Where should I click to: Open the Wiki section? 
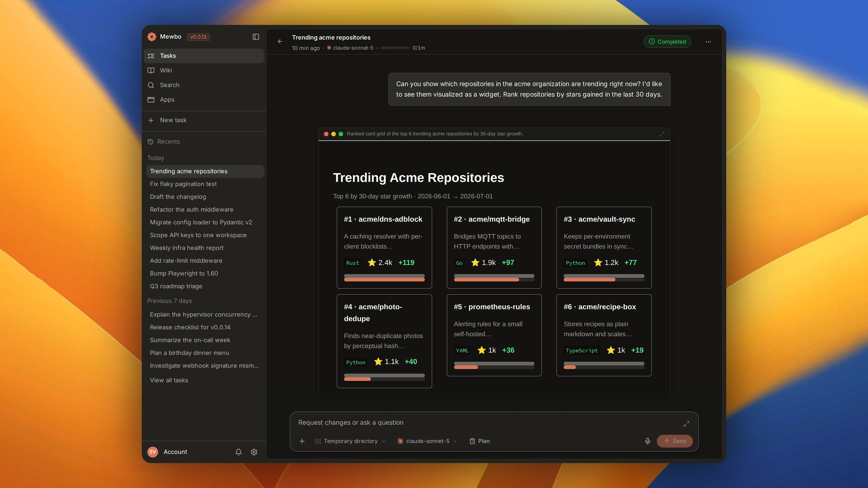point(204,70)
